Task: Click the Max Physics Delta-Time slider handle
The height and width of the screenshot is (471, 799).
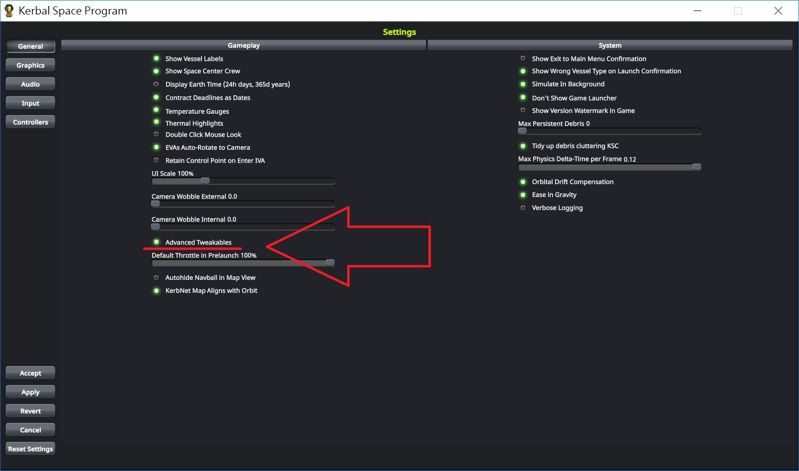Action: 697,167
